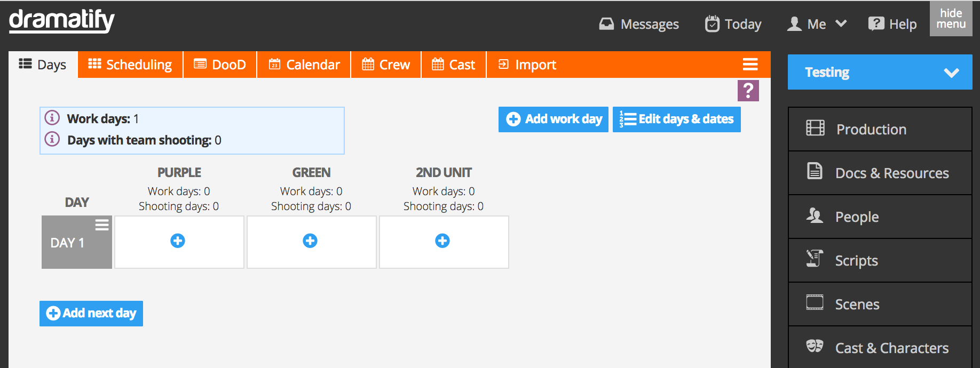Click the Add next day button
This screenshot has width=980, height=368.
pos(91,314)
